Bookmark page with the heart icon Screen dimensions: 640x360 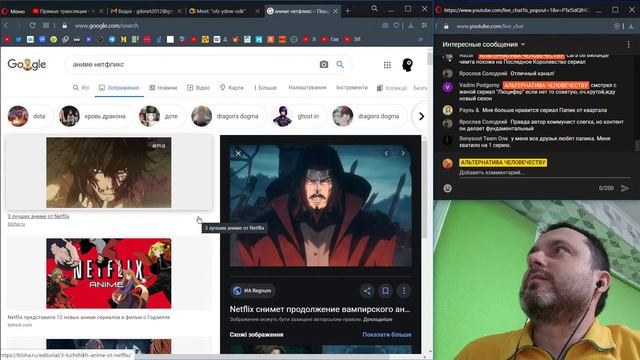coord(396,25)
